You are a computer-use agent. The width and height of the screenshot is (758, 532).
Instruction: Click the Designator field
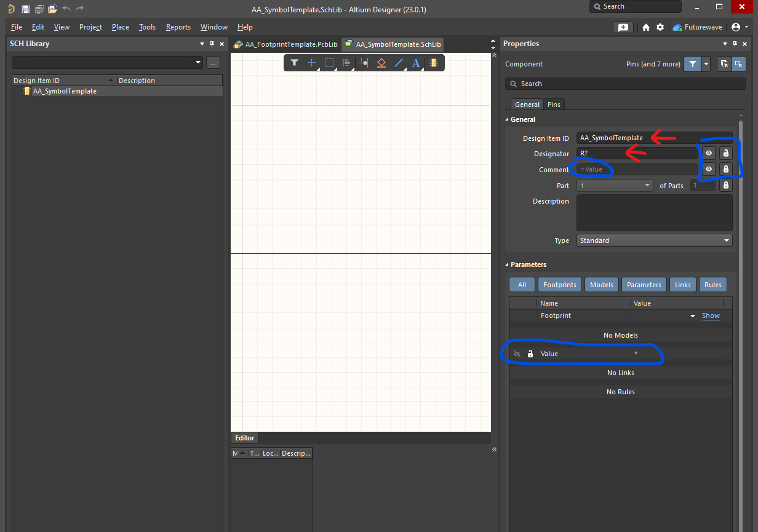(x=637, y=153)
